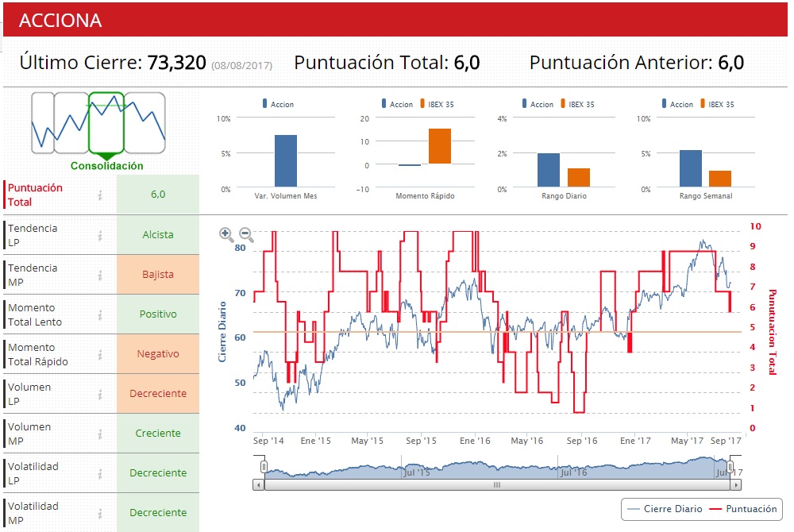This screenshot has height=532, width=794.
Task: Open info icon for Volatilidad MP
Action: tap(100, 513)
